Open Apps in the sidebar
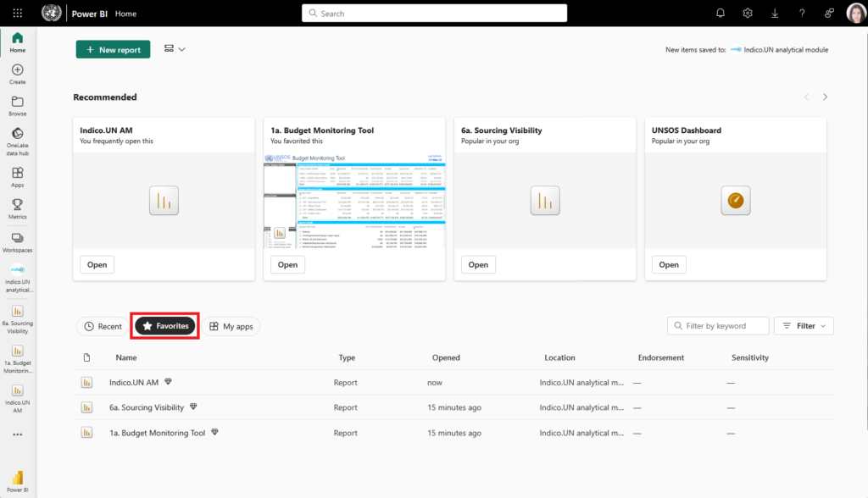 (18, 178)
